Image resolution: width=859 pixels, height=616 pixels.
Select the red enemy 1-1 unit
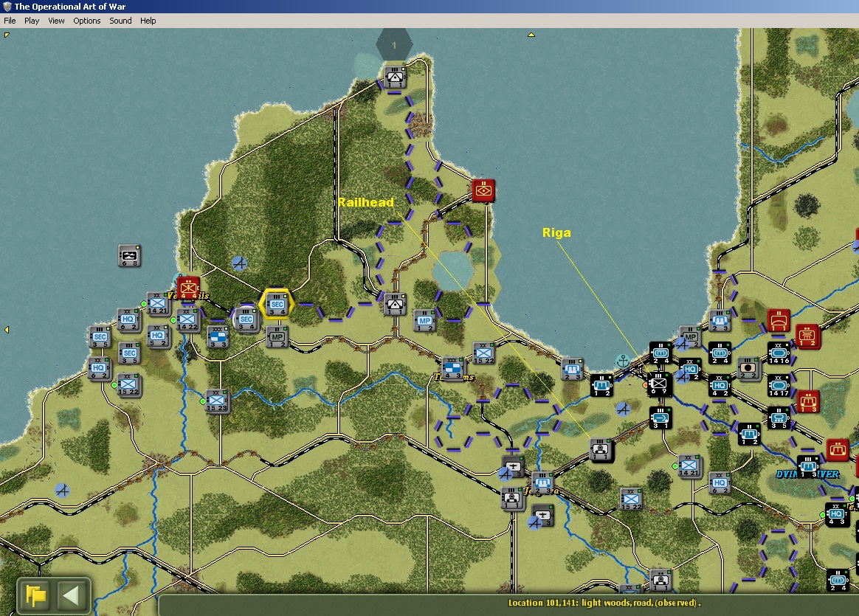pos(779,320)
